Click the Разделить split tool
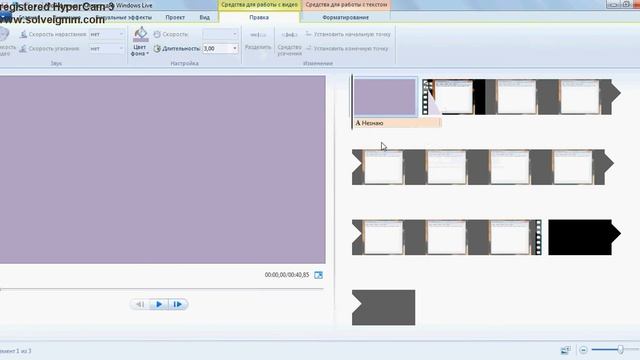This screenshot has width=640, height=360. [x=258, y=40]
